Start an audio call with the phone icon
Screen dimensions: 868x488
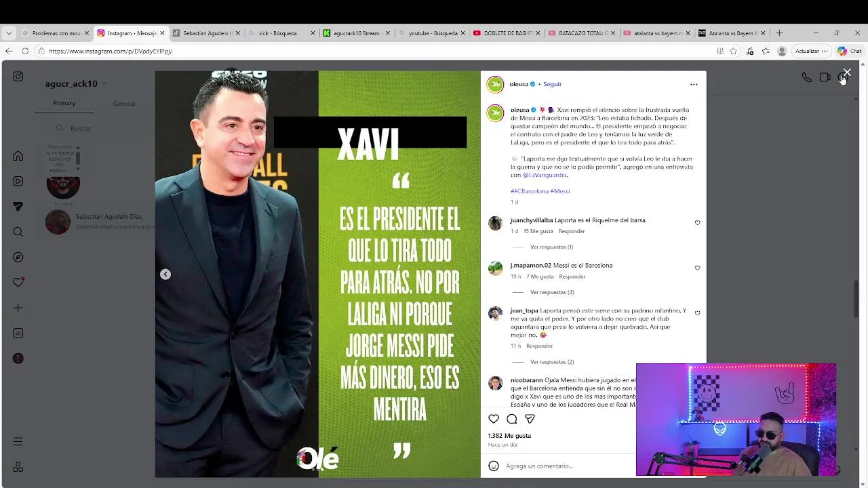(x=806, y=77)
